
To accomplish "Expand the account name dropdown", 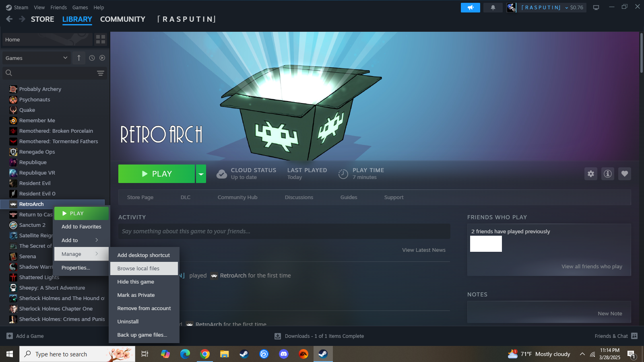I will pos(567,8).
